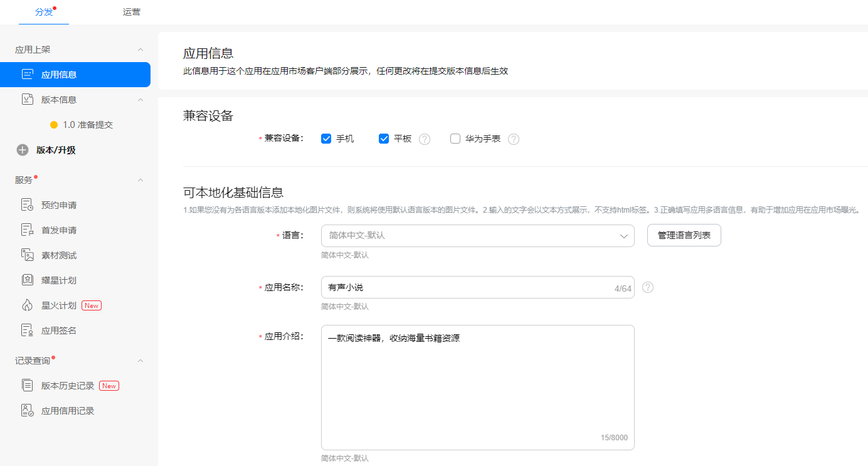This screenshot has height=466, width=868.
Task: Click the plus icon beside 版本/升级
Action: pos(23,150)
